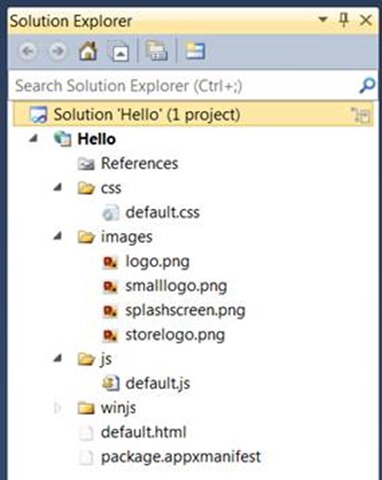The height and width of the screenshot is (480, 382).
Task: Click the Forward navigation arrow
Action: 57,51
